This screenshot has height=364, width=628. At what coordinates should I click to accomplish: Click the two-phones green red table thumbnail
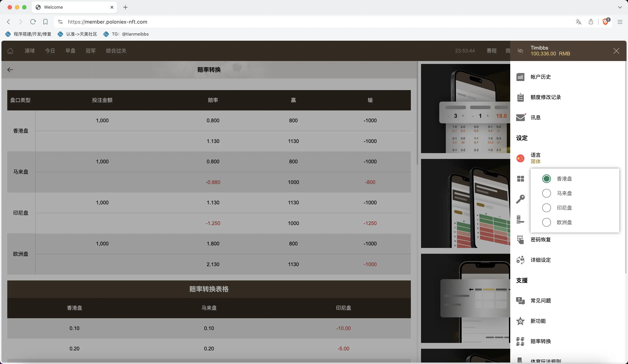(x=465, y=204)
